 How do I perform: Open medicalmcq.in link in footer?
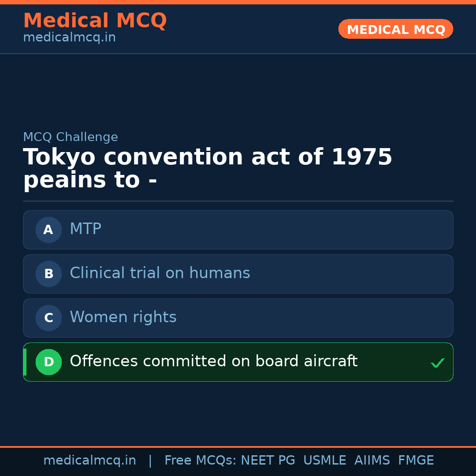(89, 461)
